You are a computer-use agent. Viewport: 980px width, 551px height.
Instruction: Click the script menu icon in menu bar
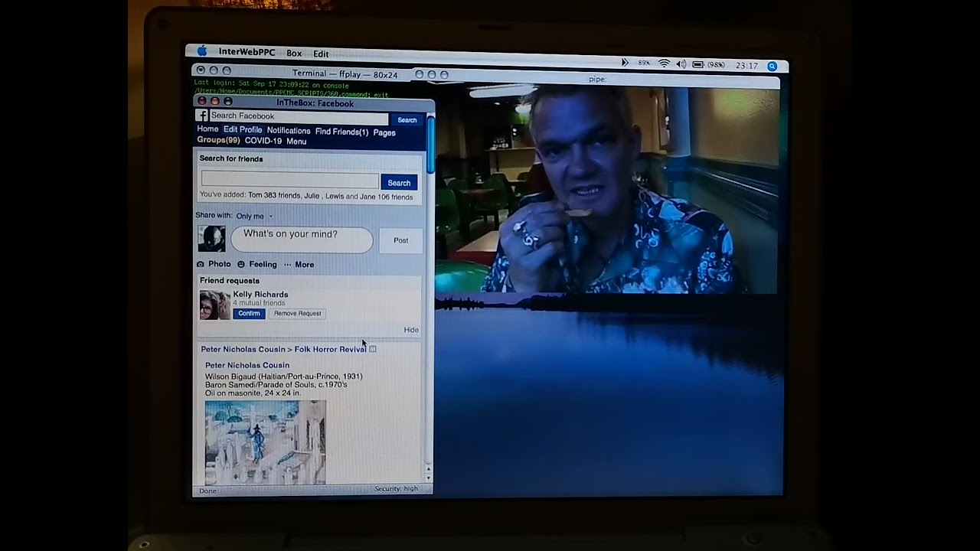point(625,63)
